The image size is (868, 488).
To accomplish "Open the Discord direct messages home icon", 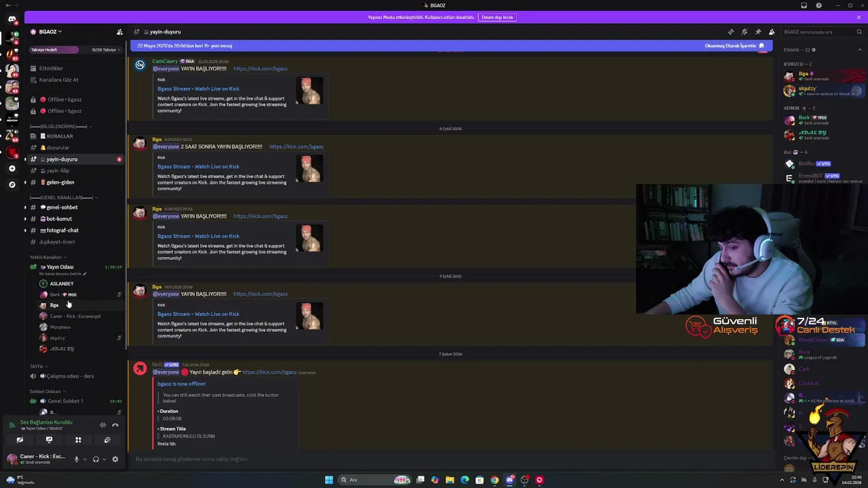I will 12,19.
